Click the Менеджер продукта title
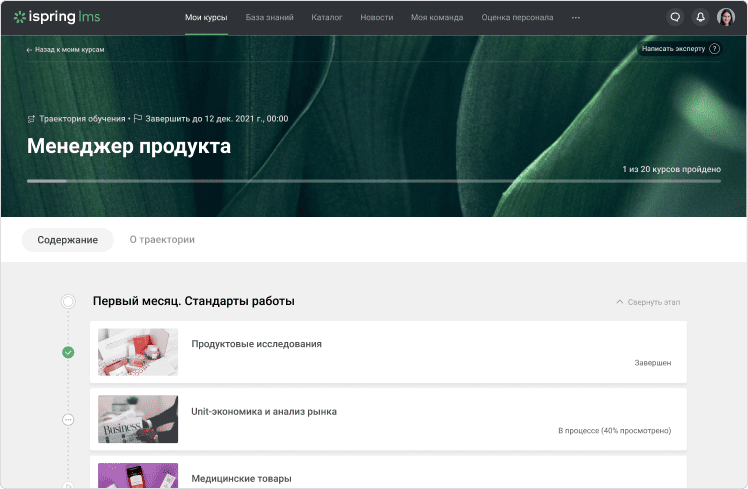 (129, 146)
